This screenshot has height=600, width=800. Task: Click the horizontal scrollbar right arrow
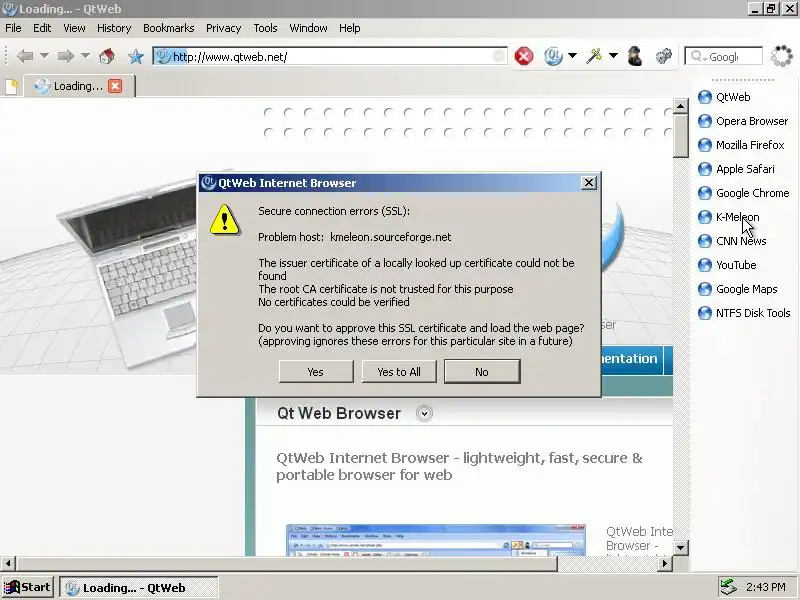point(664,563)
